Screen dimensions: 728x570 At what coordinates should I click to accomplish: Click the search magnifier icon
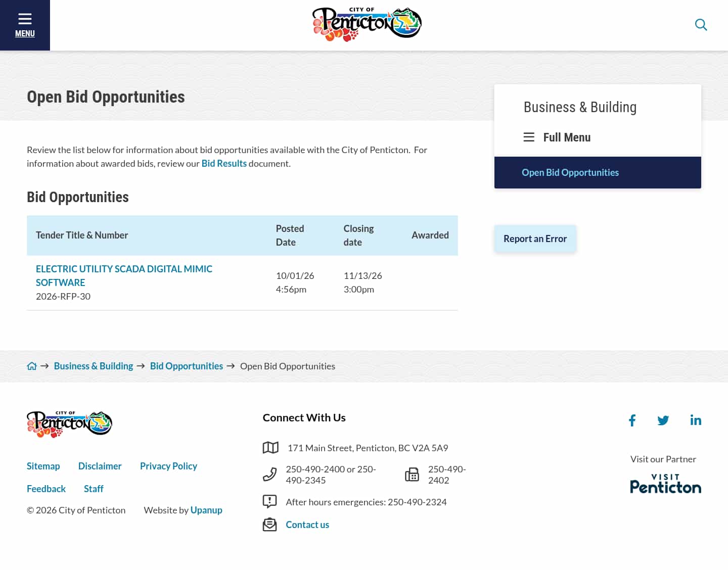pos(701,25)
